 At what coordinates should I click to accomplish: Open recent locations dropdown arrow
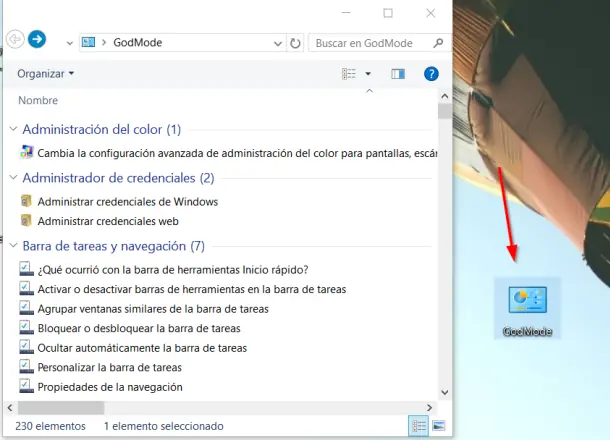click(x=70, y=43)
